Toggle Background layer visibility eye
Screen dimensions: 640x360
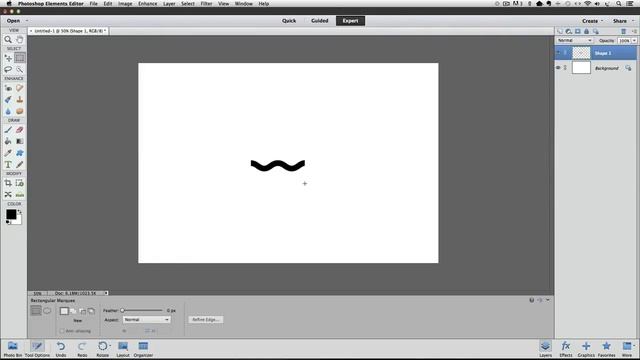click(x=558, y=68)
